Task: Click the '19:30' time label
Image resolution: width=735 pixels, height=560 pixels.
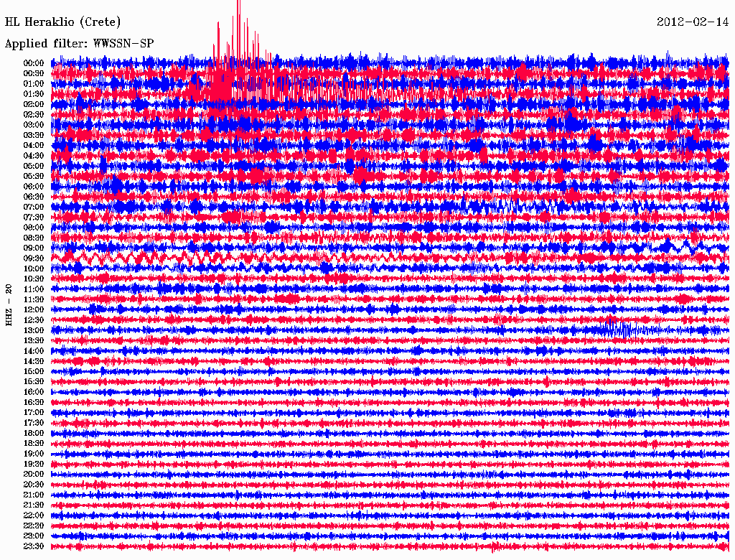Action: pos(34,465)
